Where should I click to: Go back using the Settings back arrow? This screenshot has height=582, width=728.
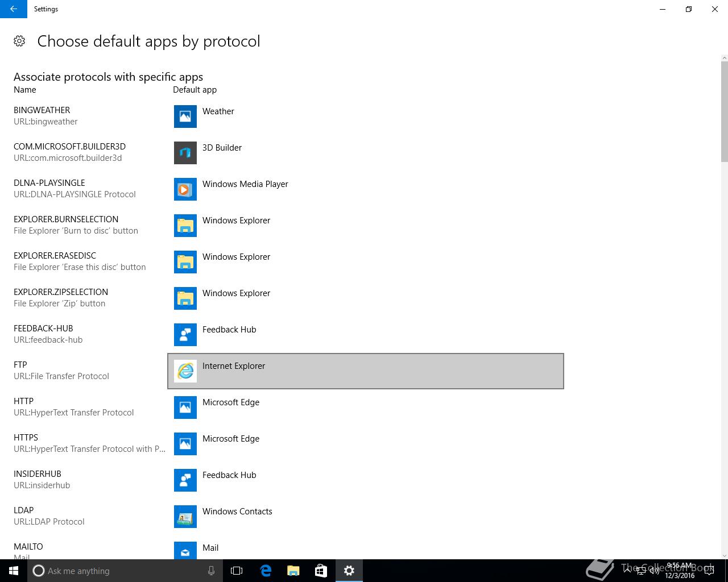(x=14, y=9)
